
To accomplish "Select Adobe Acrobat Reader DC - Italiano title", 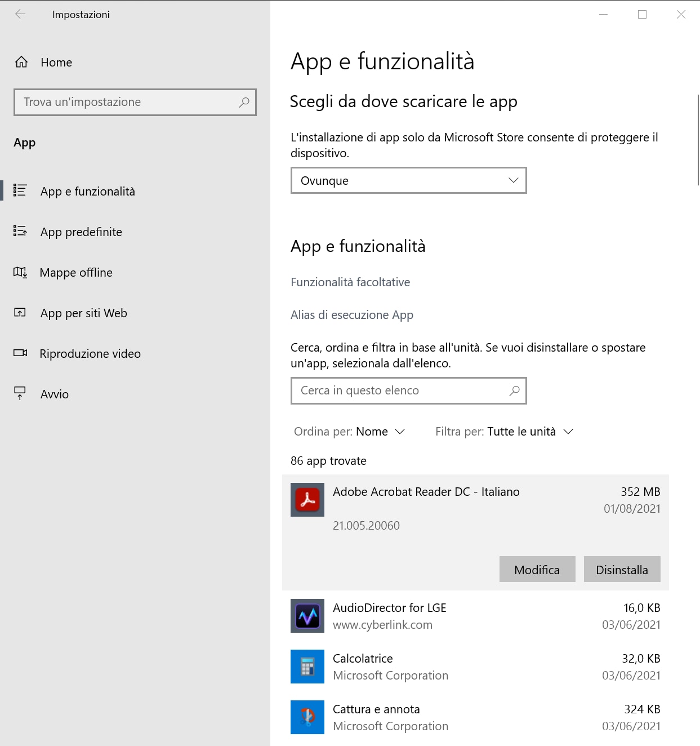I will coord(426,492).
